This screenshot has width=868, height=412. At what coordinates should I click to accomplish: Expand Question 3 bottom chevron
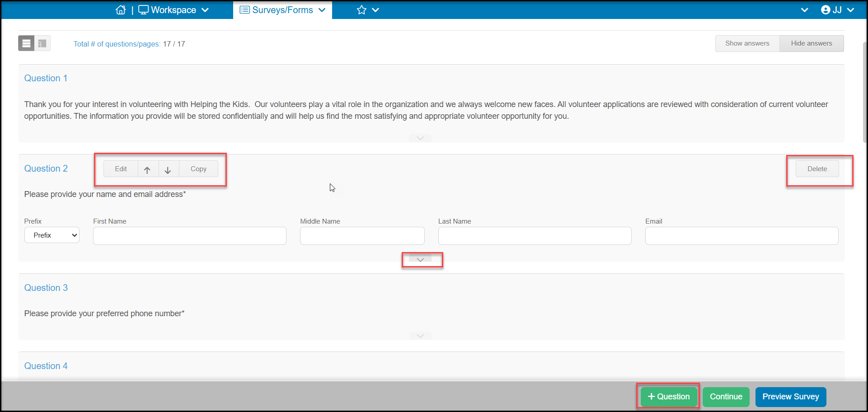420,336
